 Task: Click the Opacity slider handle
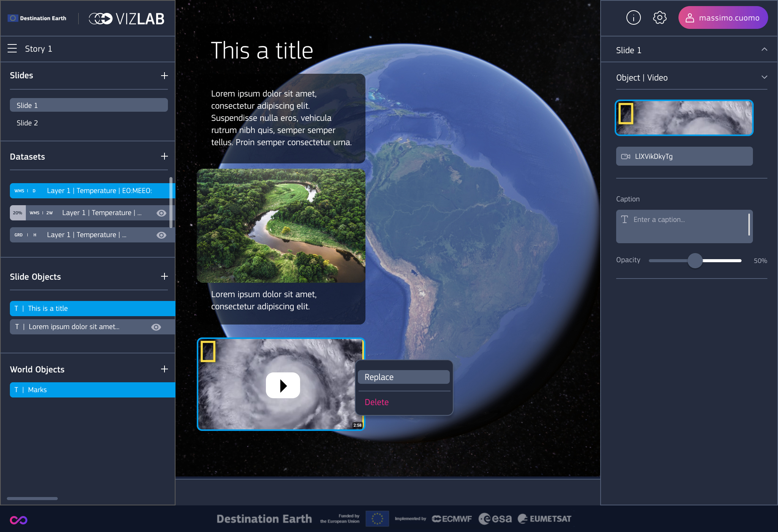(695, 261)
